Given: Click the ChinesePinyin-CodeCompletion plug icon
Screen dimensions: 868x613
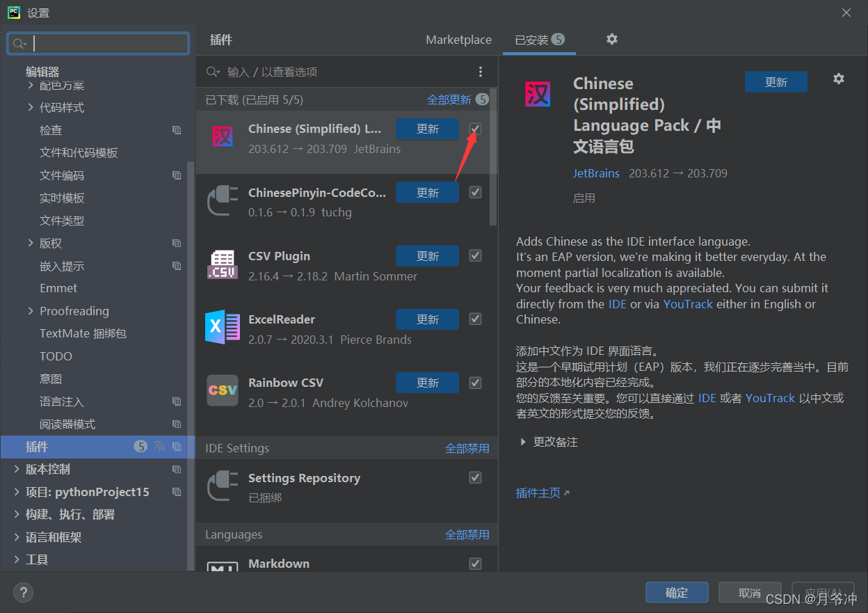Looking at the screenshot, I should coord(223,200).
